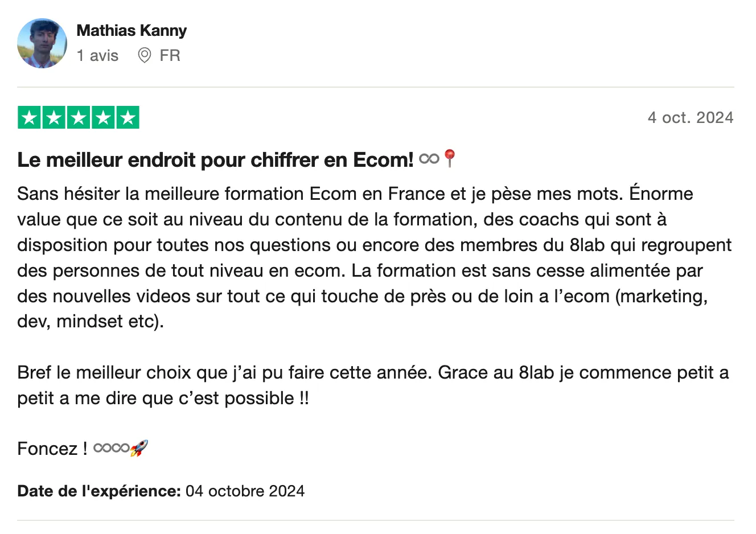The width and height of the screenshot is (756, 534).
Task: Click the paragraph beginning 'Bref le meilleur choix'
Action: click(373, 385)
